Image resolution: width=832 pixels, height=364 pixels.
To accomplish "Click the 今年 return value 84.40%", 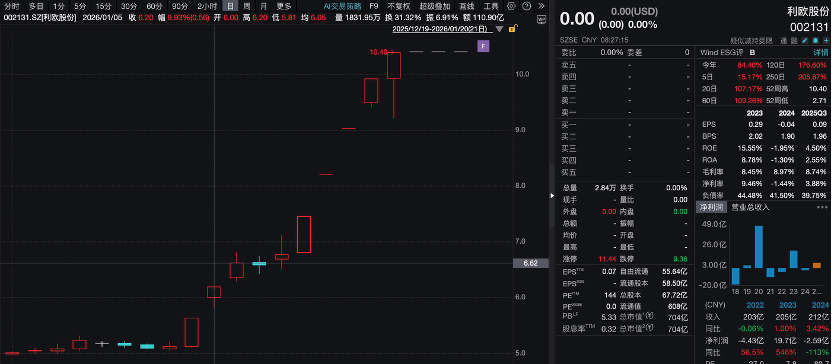I will click(x=749, y=65).
